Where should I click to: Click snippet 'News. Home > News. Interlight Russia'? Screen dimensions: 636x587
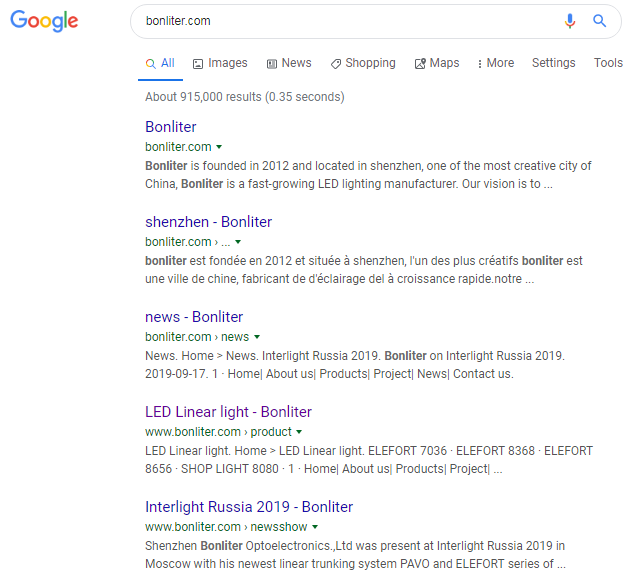click(x=355, y=365)
